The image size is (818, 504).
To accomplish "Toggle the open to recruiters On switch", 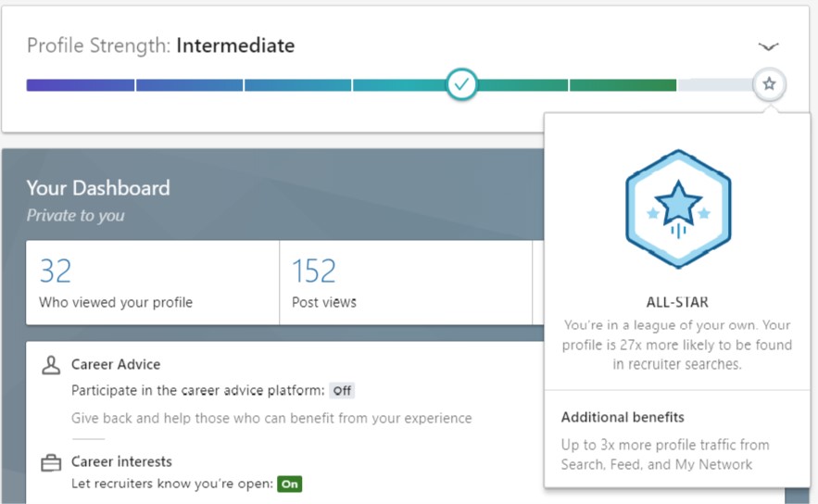I will pyautogui.click(x=290, y=484).
